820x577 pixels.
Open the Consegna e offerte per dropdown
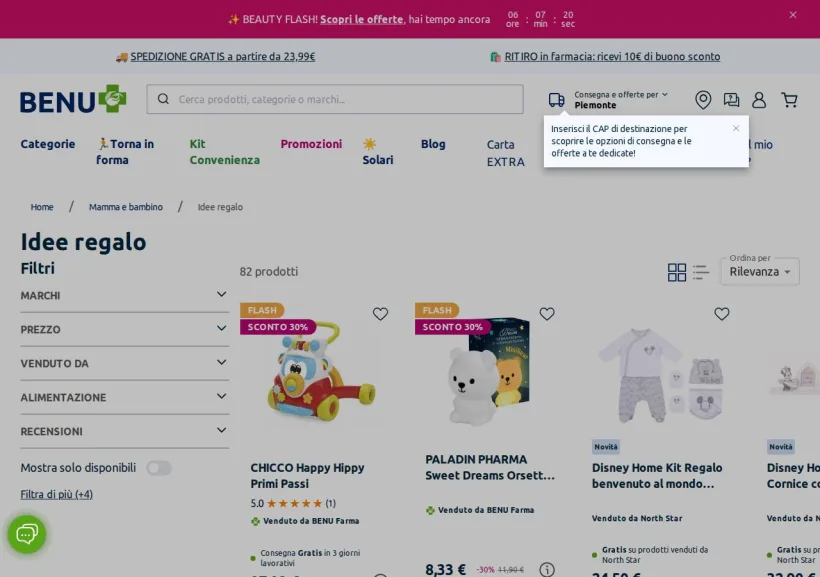pyautogui.click(x=621, y=95)
